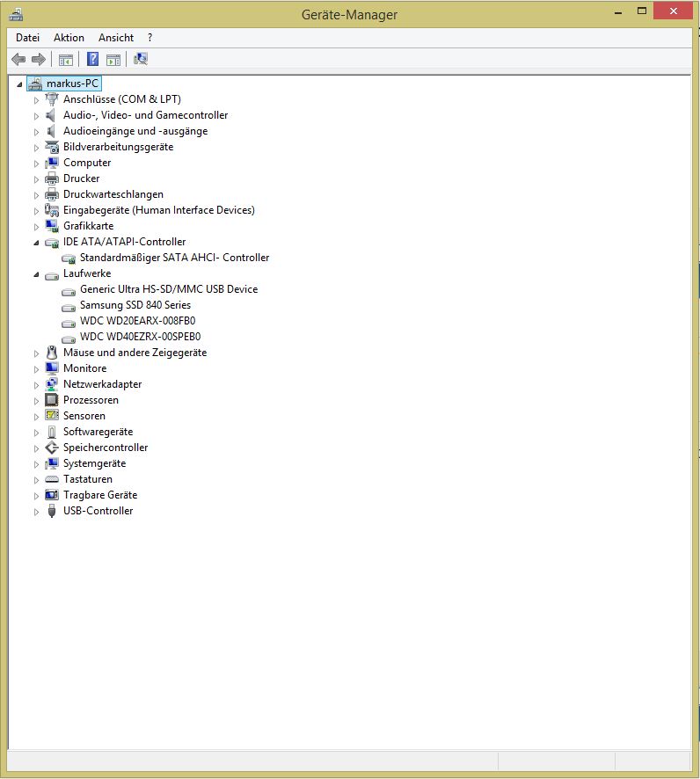Click the printer icon beside Drucker
Screen dimensions: 700x779
click(x=52, y=178)
